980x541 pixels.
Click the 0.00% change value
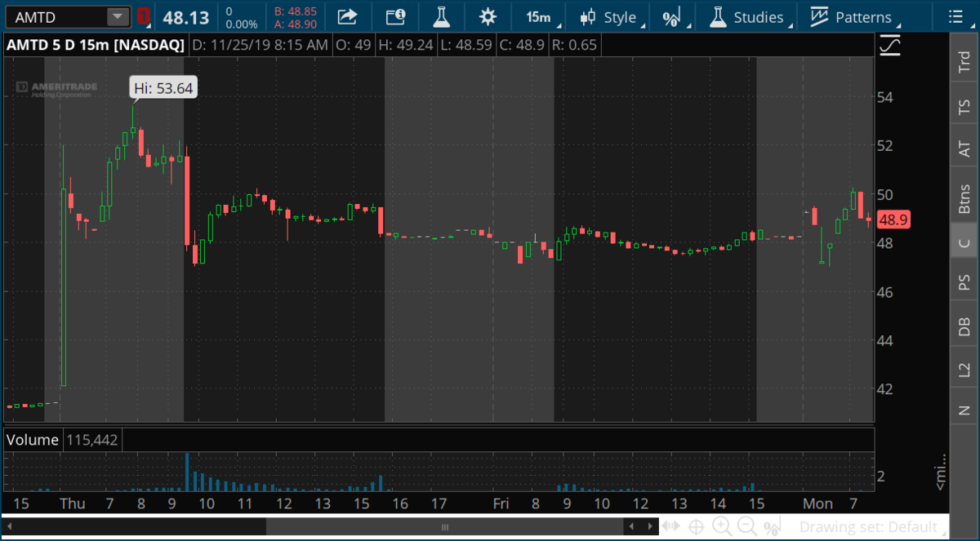tap(241, 24)
